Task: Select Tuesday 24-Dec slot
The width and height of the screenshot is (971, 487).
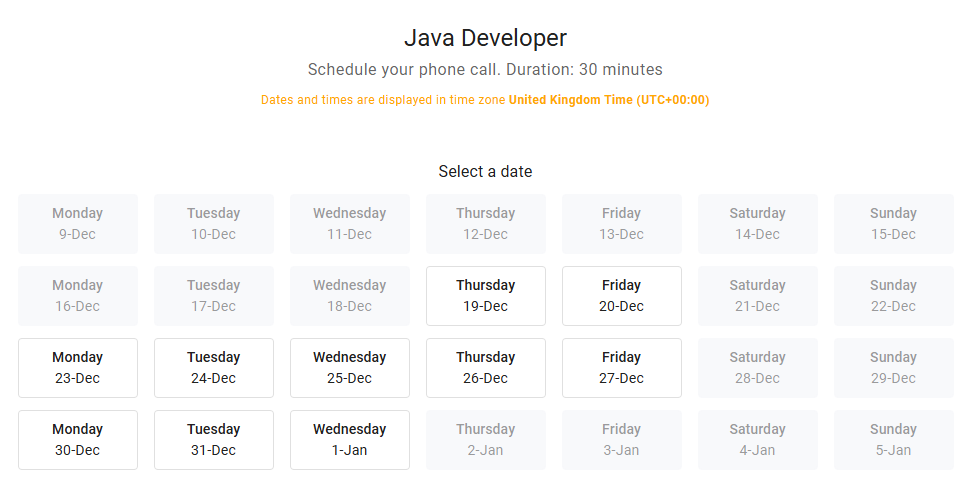Action: [214, 368]
